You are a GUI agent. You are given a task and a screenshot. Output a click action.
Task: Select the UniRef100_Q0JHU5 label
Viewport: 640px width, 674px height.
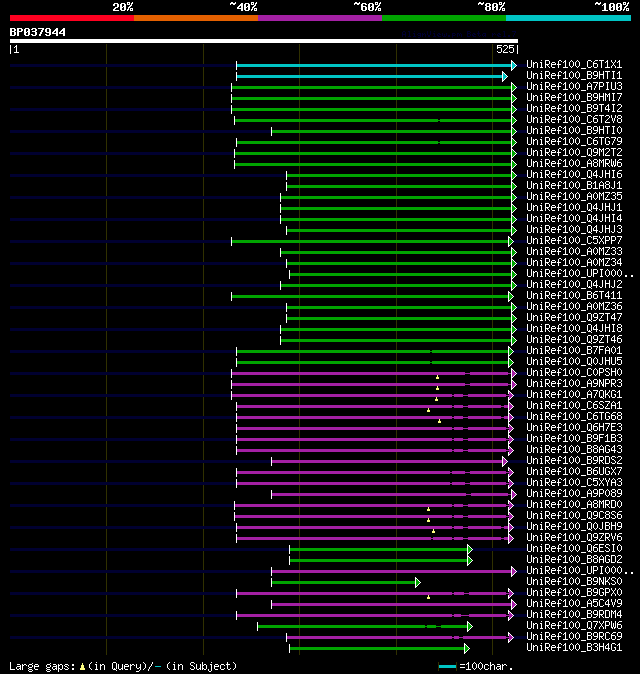[x=574, y=362]
